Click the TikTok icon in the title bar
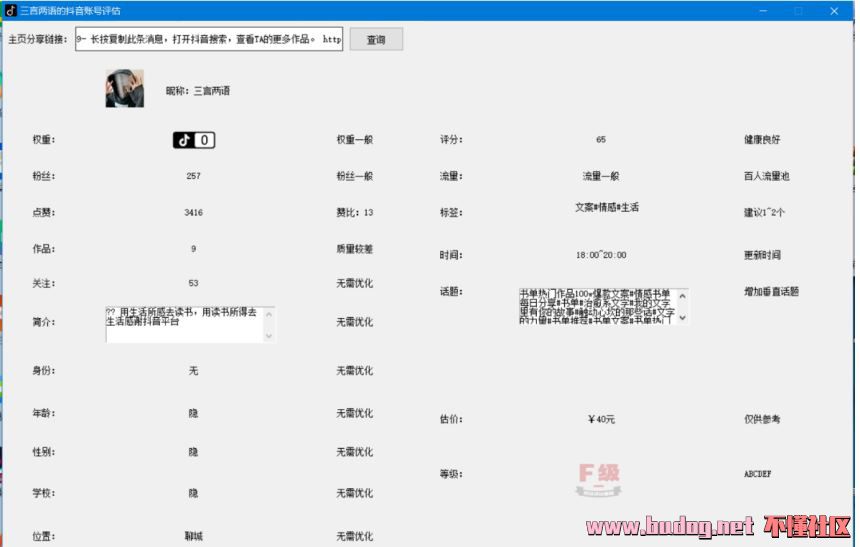 click(x=10, y=10)
